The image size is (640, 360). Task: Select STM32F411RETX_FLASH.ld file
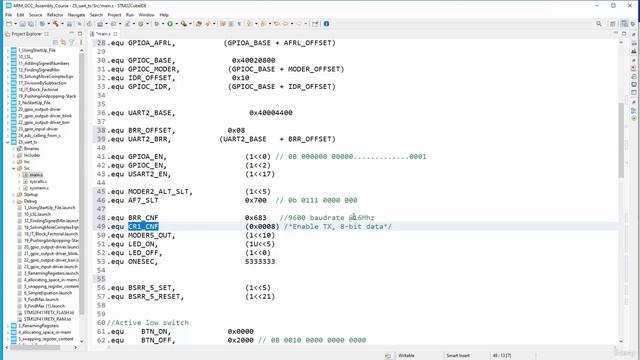click(x=49, y=312)
